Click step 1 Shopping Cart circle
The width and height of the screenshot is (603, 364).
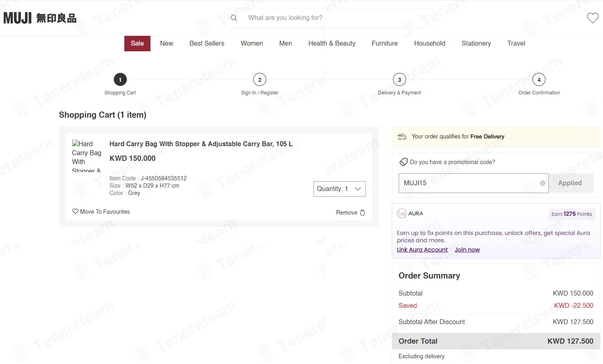120,80
